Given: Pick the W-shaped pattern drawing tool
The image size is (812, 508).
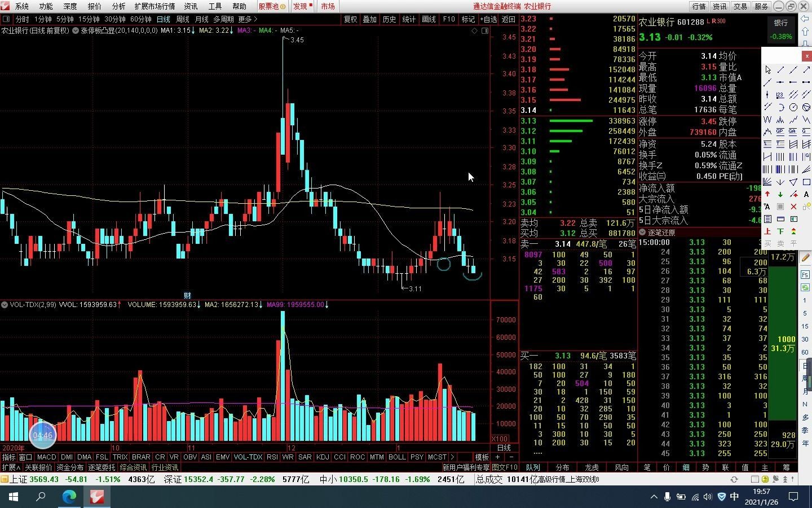Looking at the screenshot, I should pyautogui.click(x=768, y=119).
